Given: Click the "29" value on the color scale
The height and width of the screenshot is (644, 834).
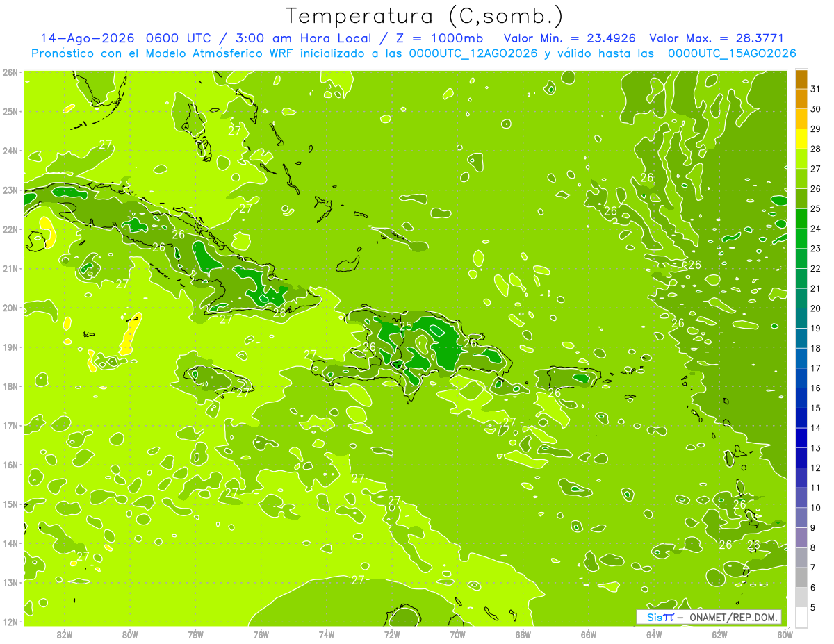Looking at the screenshot, I should 815,129.
